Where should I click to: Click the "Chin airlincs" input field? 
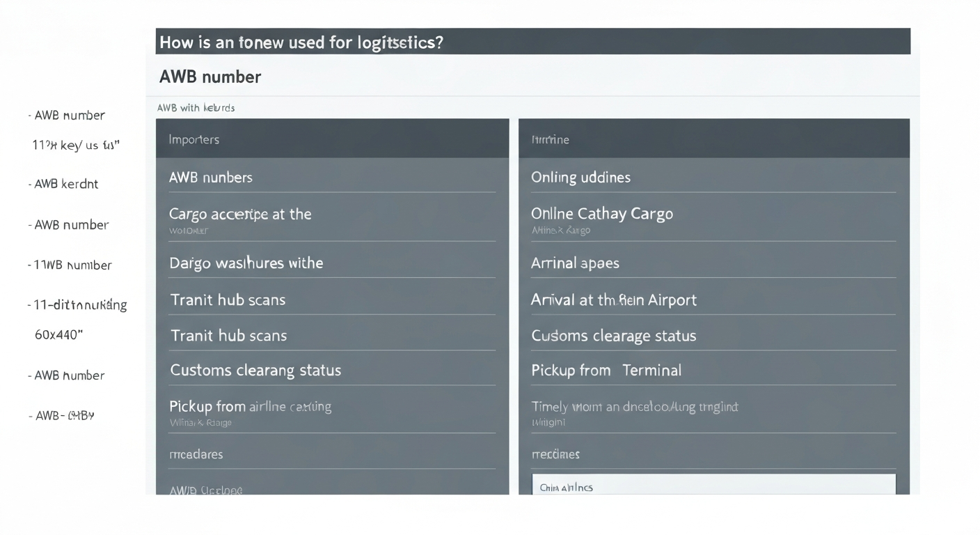tap(713, 486)
